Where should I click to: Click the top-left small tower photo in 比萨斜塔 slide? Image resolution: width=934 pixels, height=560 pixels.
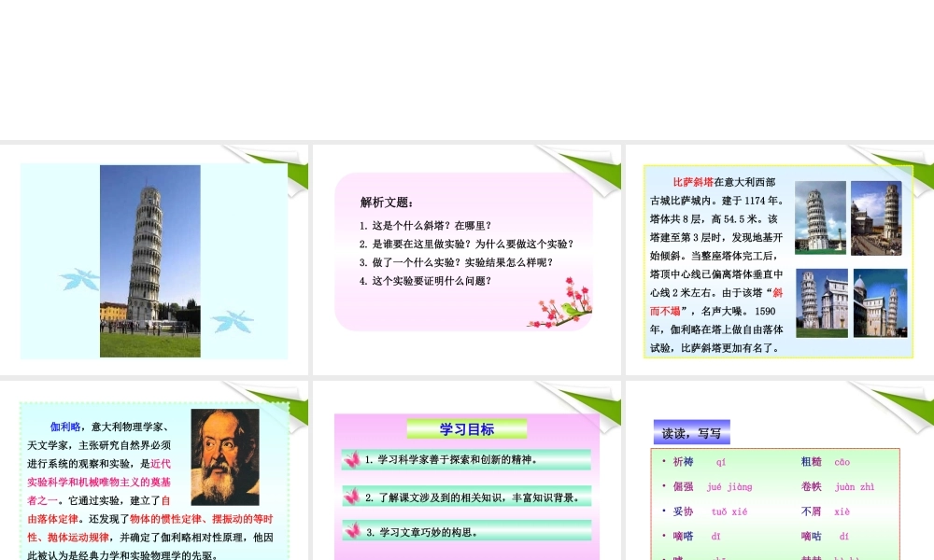point(820,216)
